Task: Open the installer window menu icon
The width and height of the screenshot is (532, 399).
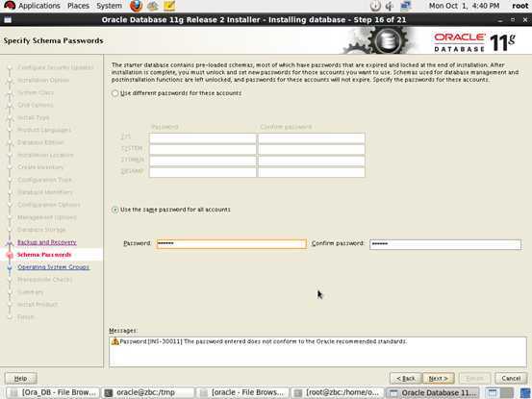Action: (8, 20)
